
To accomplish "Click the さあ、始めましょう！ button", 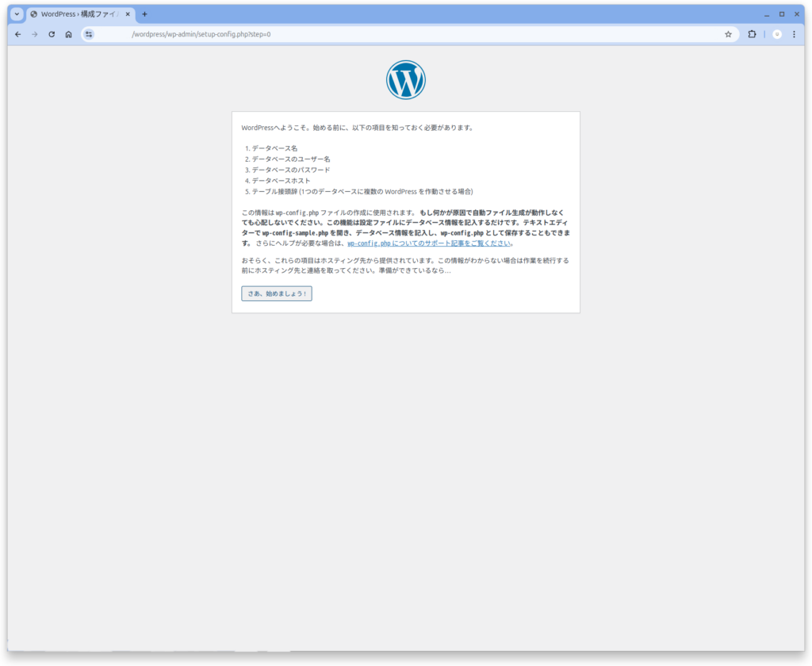I will click(x=277, y=293).
